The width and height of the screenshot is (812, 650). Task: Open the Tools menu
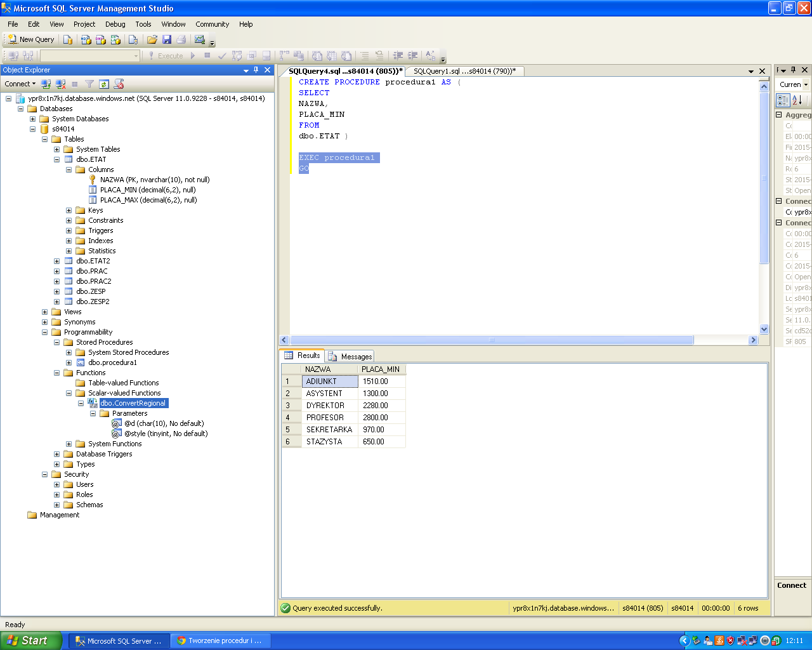click(143, 24)
